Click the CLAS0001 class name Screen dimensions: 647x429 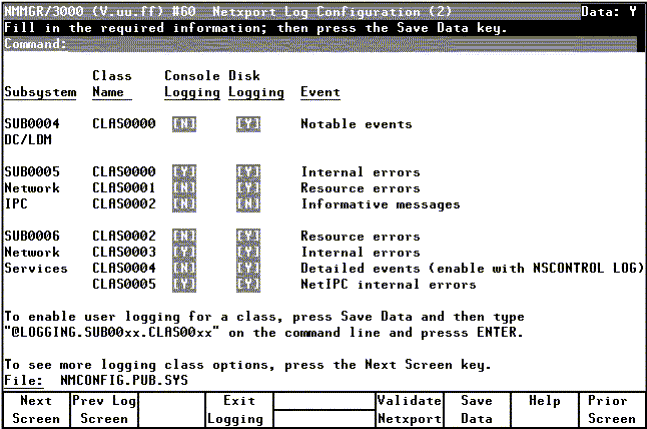124,188
